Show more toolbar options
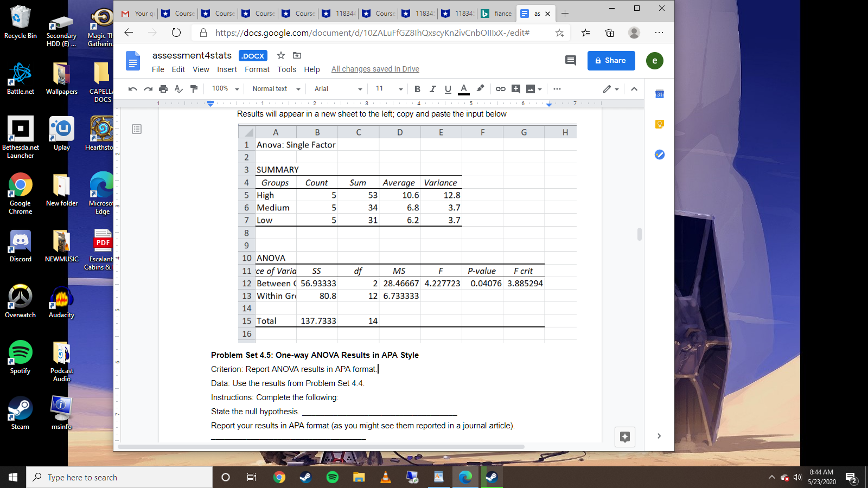This screenshot has height=488, width=868. (557, 89)
